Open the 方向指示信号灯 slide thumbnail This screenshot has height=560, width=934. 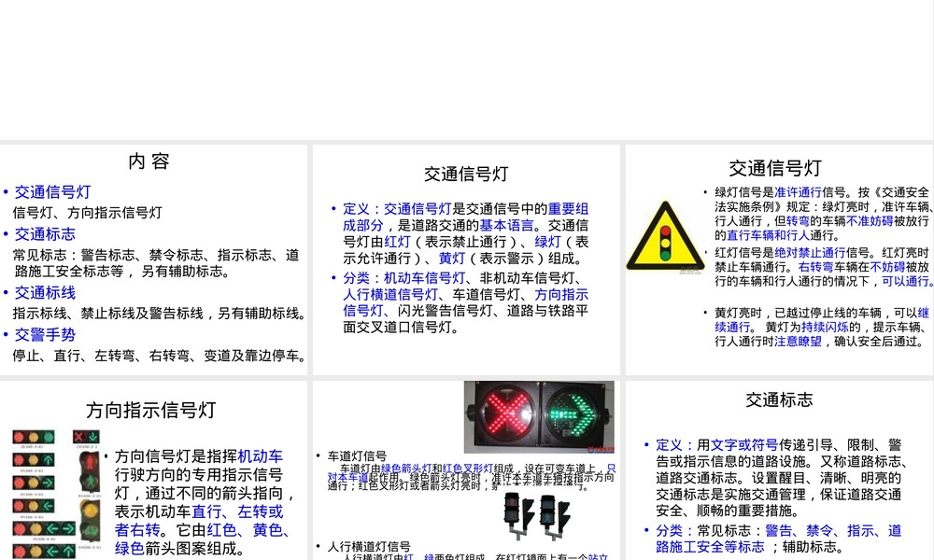154,470
